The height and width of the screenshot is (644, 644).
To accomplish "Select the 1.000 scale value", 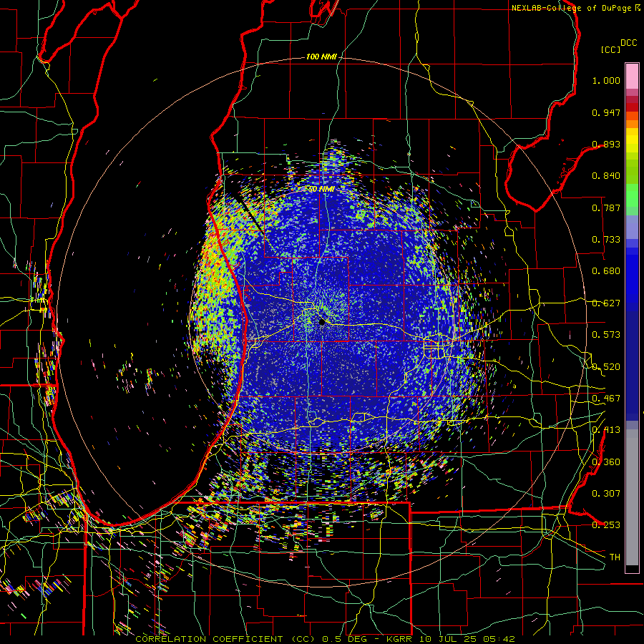I will [606, 80].
